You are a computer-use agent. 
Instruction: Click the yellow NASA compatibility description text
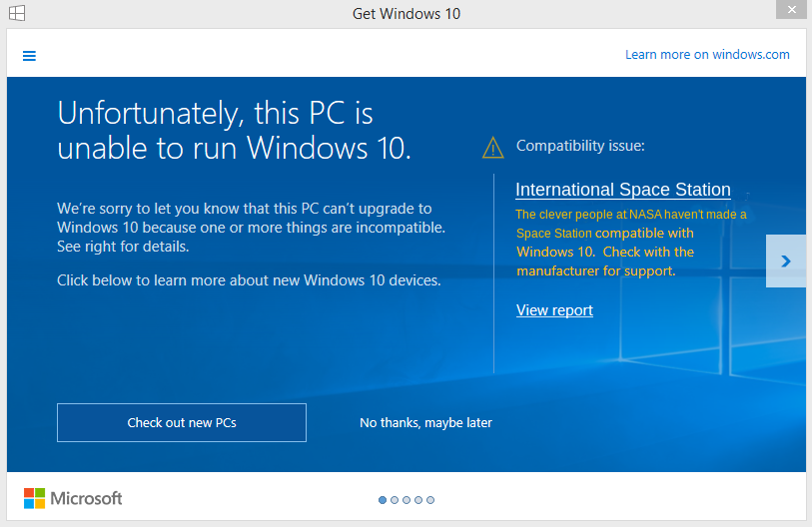click(631, 243)
